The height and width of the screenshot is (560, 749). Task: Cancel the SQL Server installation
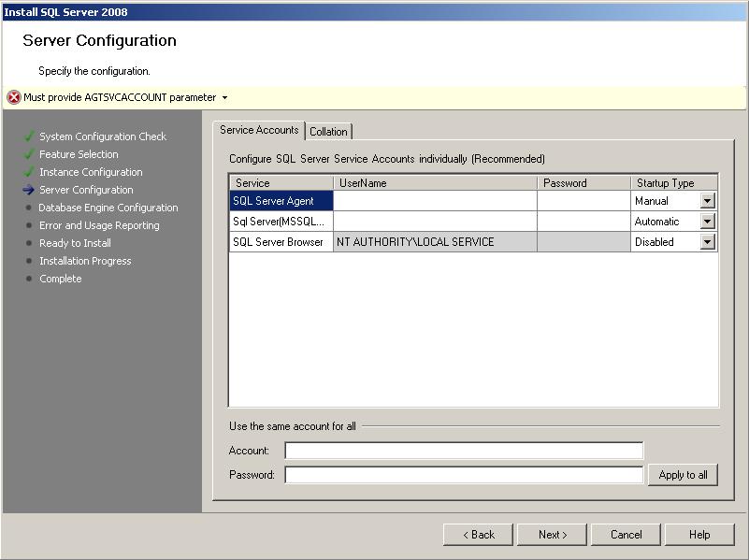(x=627, y=535)
